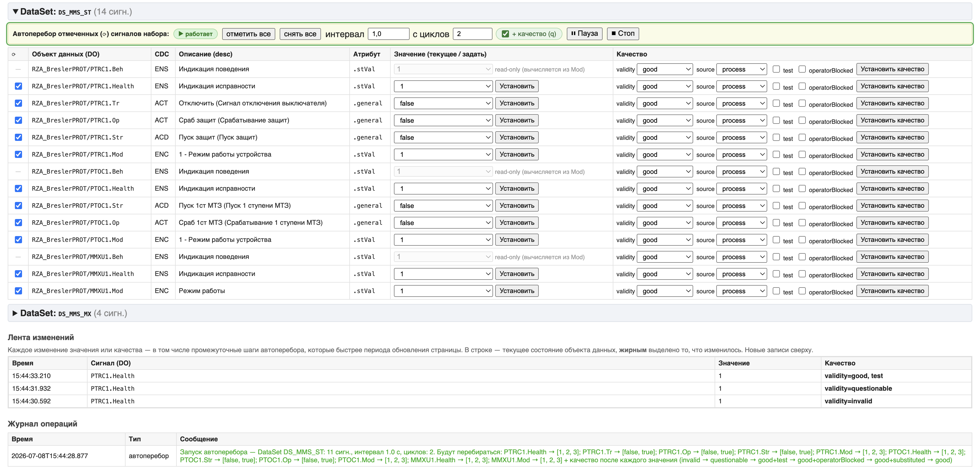980x476 pixels.
Task: Open the source dropdown in PTOC1.Str row
Action: click(x=741, y=206)
